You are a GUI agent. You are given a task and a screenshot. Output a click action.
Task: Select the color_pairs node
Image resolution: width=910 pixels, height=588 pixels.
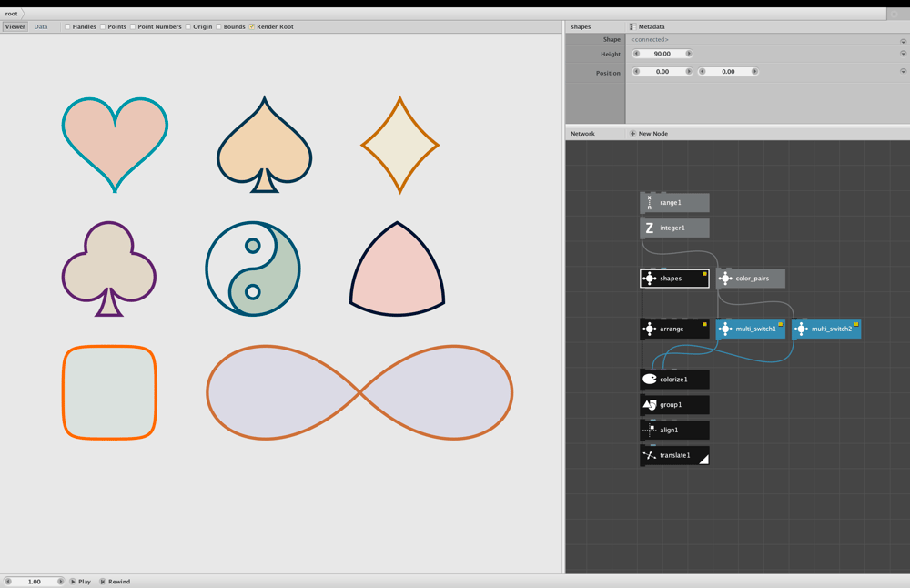(751, 279)
